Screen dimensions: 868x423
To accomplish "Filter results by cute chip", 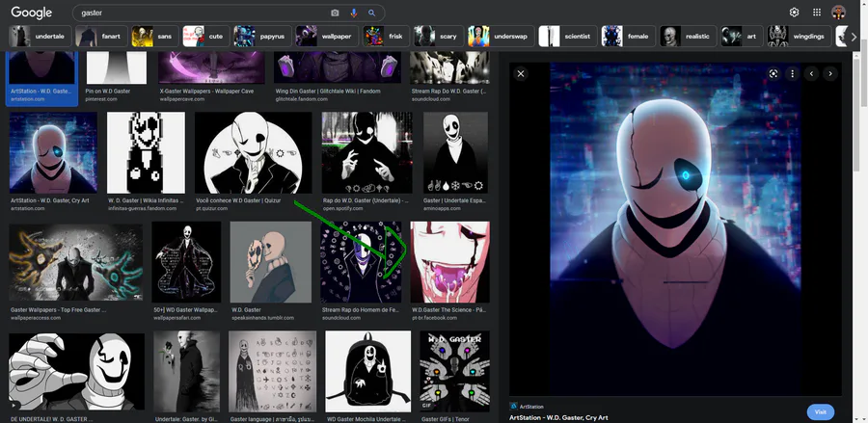I will [205, 37].
